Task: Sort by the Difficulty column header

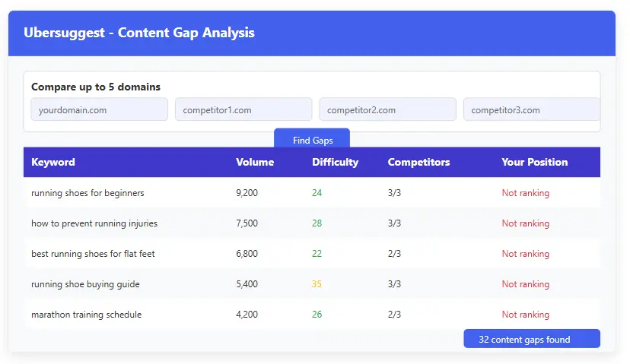Action: coord(335,162)
